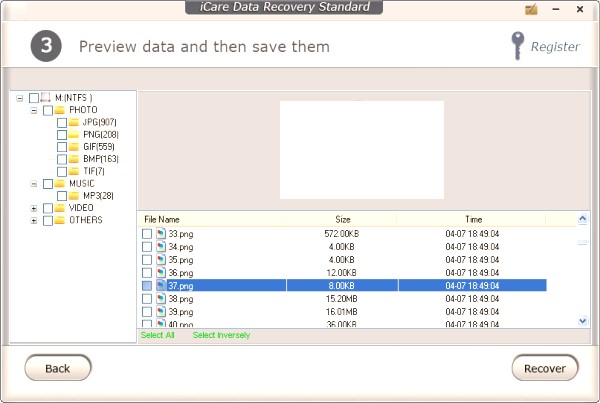Click the 33.png file icon
The image size is (600, 403).
161,233
